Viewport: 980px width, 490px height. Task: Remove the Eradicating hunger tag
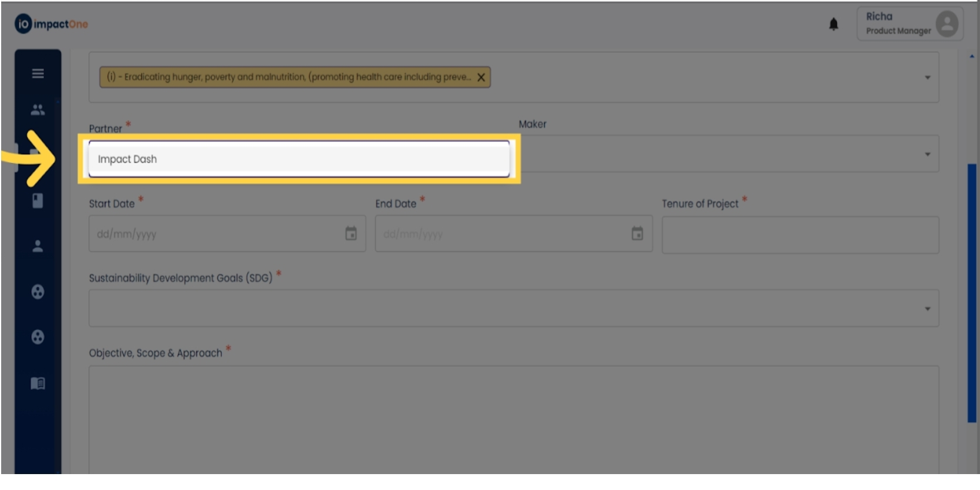coord(481,77)
